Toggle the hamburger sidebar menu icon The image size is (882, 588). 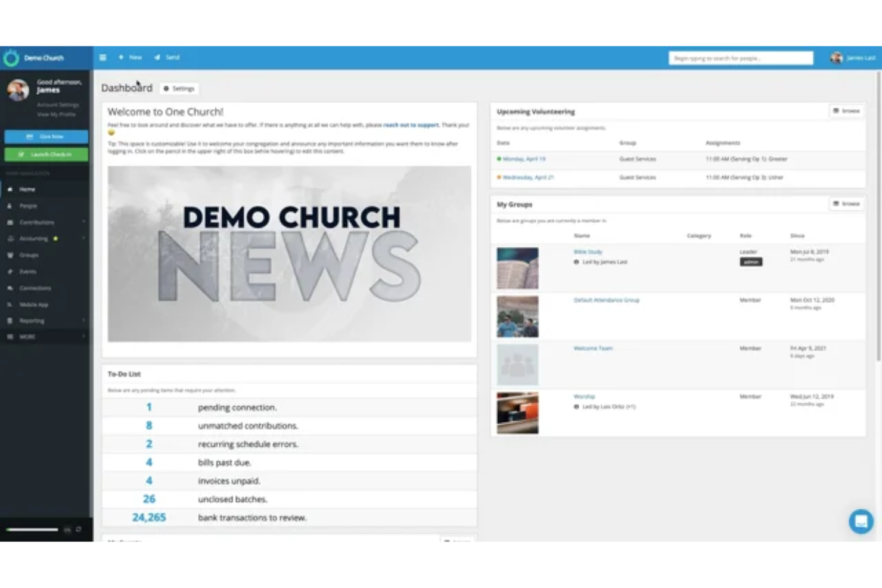click(x=103, y=58)
